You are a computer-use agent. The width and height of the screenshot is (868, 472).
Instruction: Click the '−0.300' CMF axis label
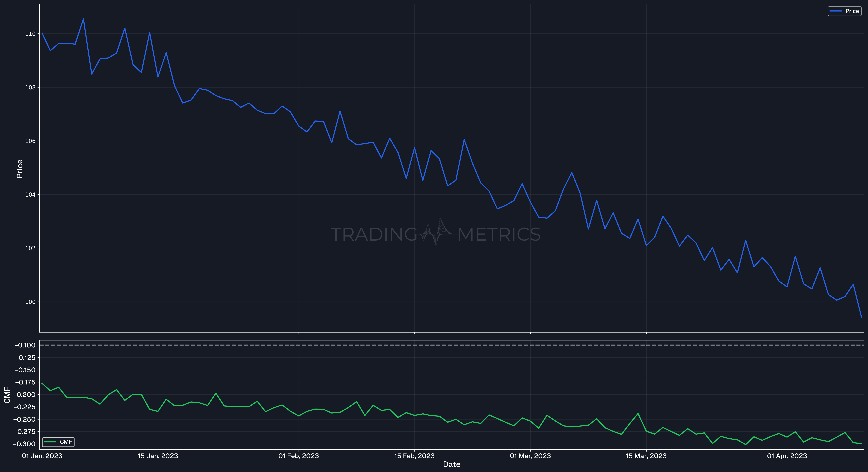[25, 444]
